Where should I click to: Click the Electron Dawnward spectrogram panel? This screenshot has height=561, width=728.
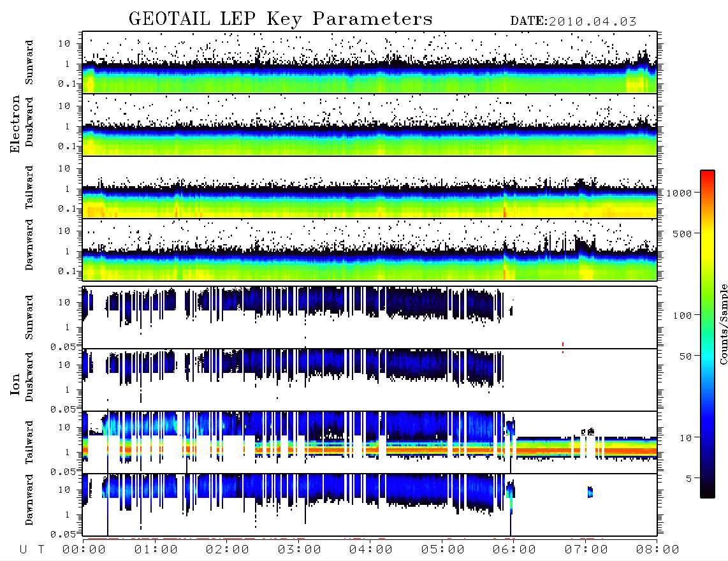pos(370,249)
